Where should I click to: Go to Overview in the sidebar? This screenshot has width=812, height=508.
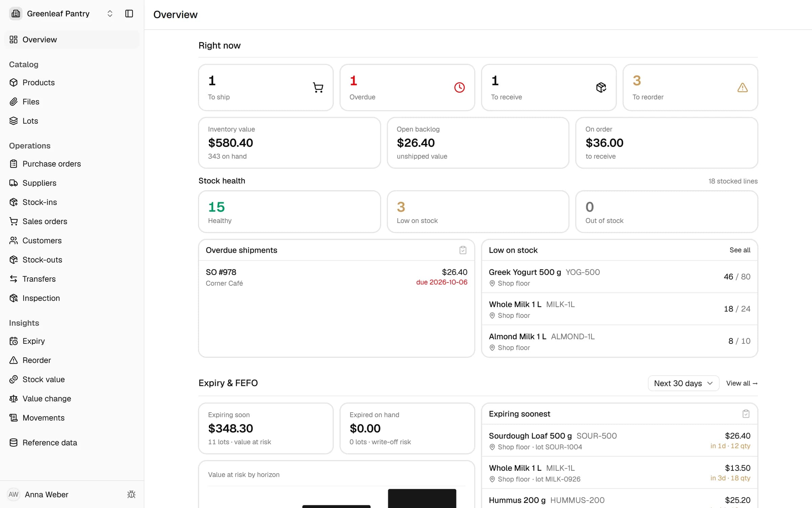tap(72, 40)
